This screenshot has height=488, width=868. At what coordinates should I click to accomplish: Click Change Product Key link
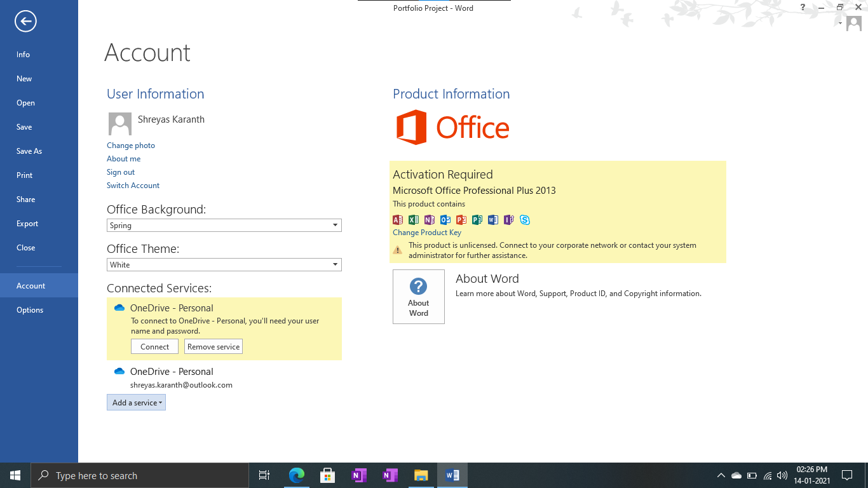427,233
